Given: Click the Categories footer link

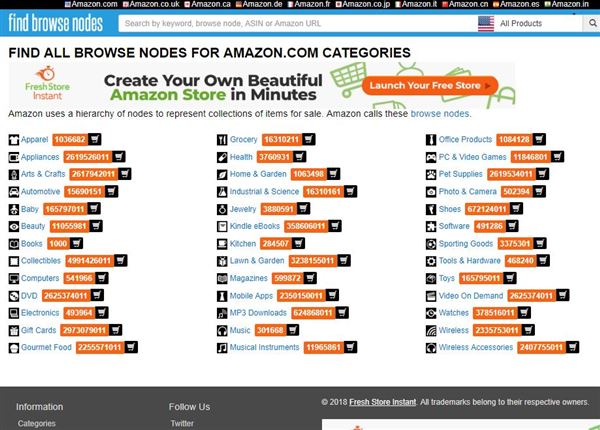Looking at the screenshot, I should coord(36,423).
